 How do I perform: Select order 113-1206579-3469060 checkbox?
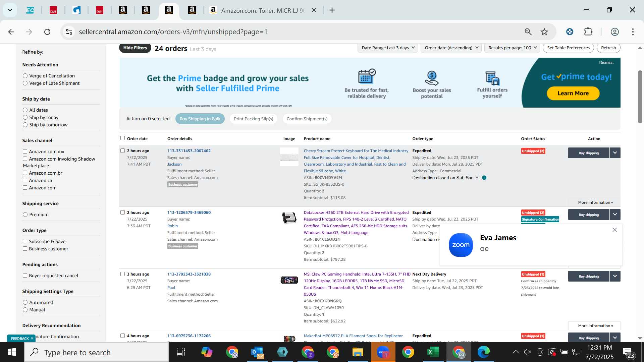(122, 213)
